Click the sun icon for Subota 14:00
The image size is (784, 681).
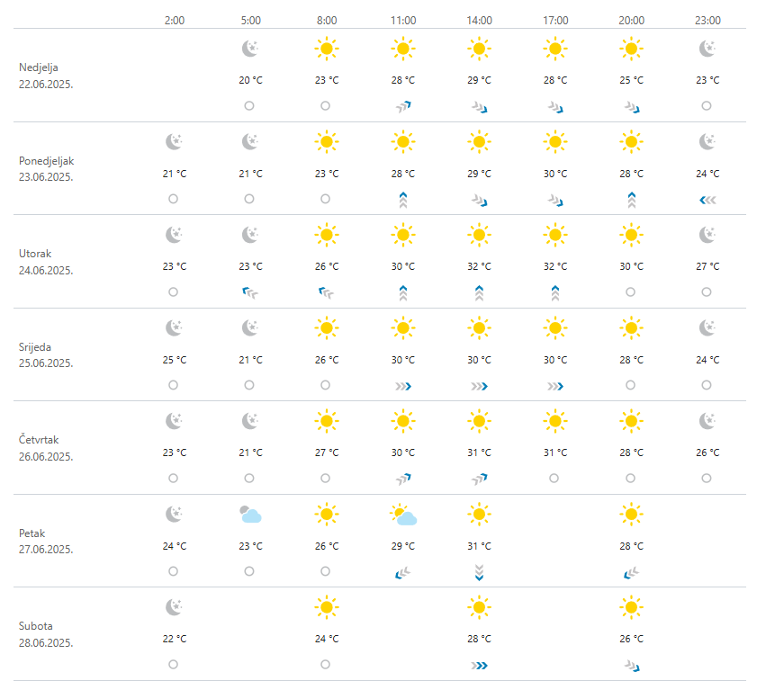479,608
